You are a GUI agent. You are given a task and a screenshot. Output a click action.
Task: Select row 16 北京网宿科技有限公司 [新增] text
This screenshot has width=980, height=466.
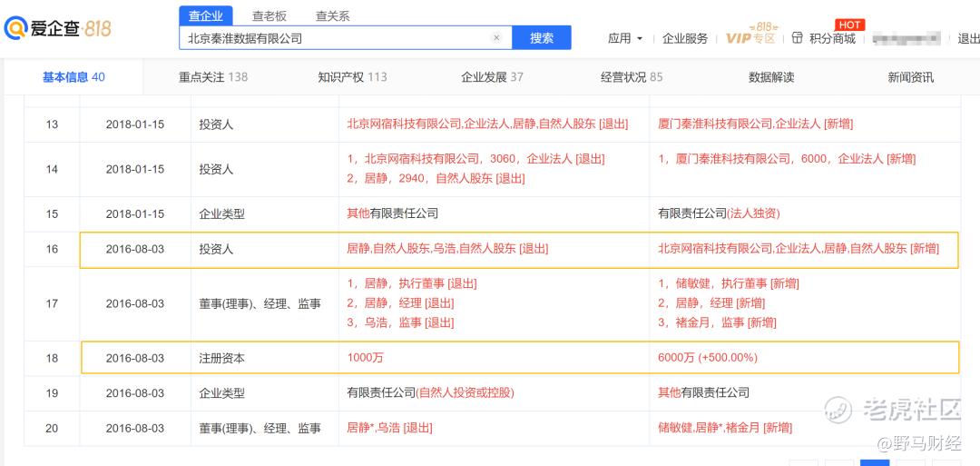799,249
